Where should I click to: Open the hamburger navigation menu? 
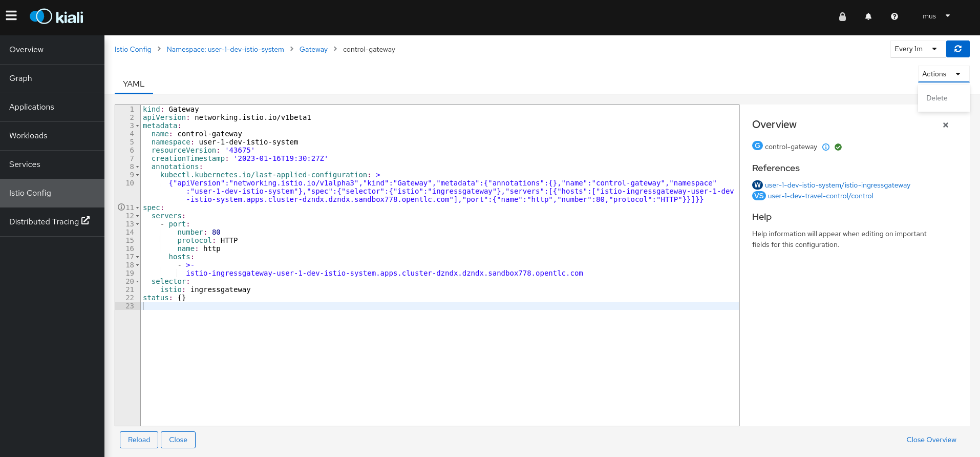coord(11,16)
